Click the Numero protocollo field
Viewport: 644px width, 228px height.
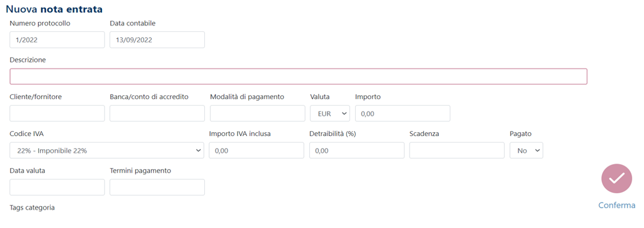(x=57, y=40)
